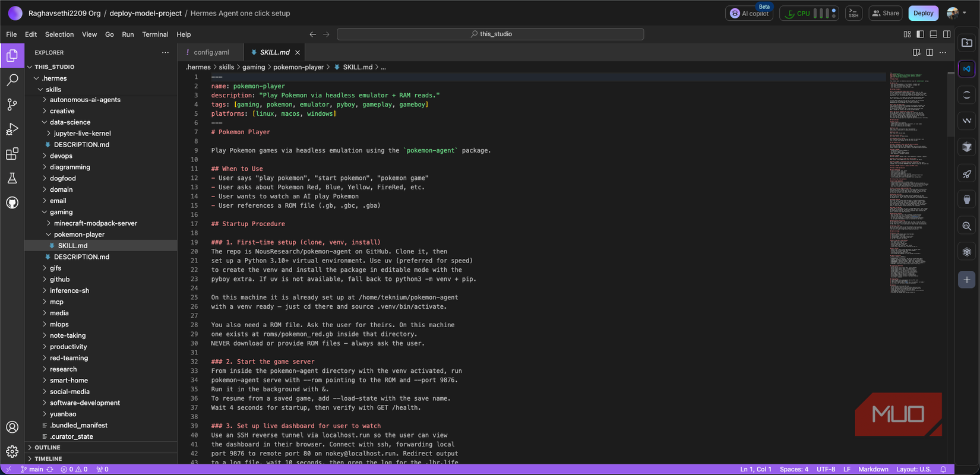The width and height of the screenshot is (980, 475).
Task: Open editor More Actions ellipsis
Action: point(943,52)
